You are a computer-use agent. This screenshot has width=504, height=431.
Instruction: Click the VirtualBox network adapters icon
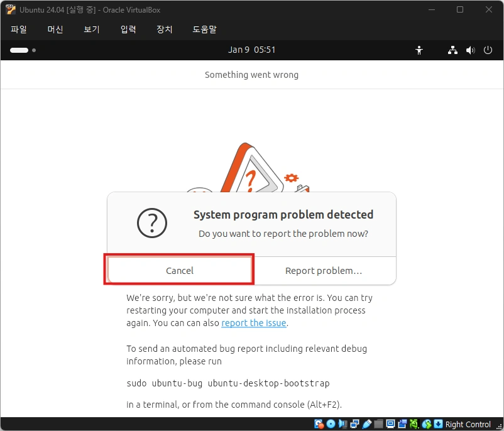(x=354, y=424)
